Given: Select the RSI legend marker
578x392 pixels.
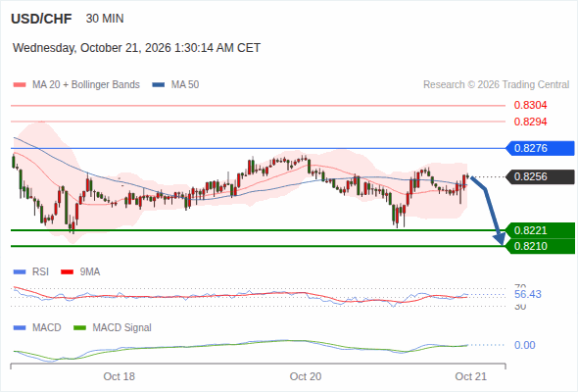Looking at the screenshot, I should click(20, 272).
